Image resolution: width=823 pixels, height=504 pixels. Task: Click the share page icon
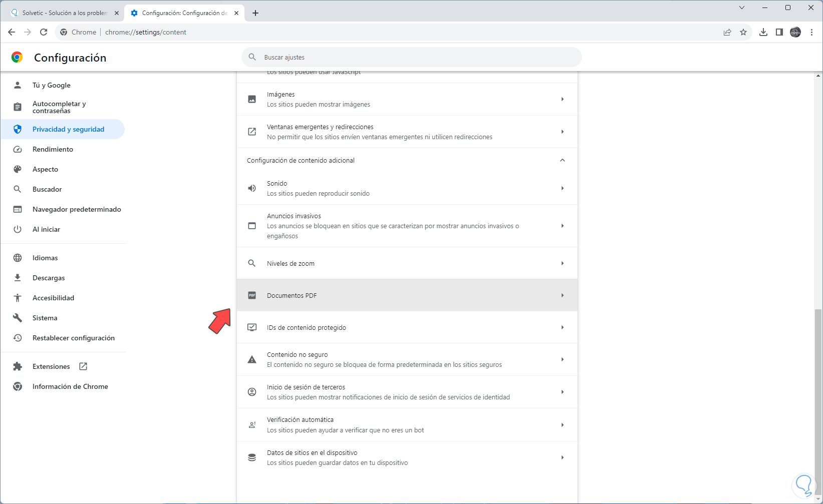pyautogui.click(x=727, y=32)
